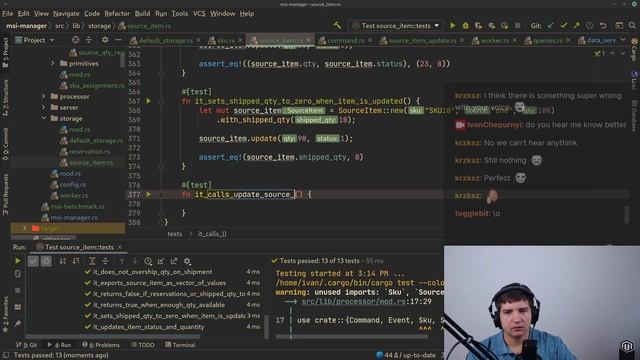640x360 pixels.
Task: Run with coverage icon in toolbar
Action: point(478,26)
